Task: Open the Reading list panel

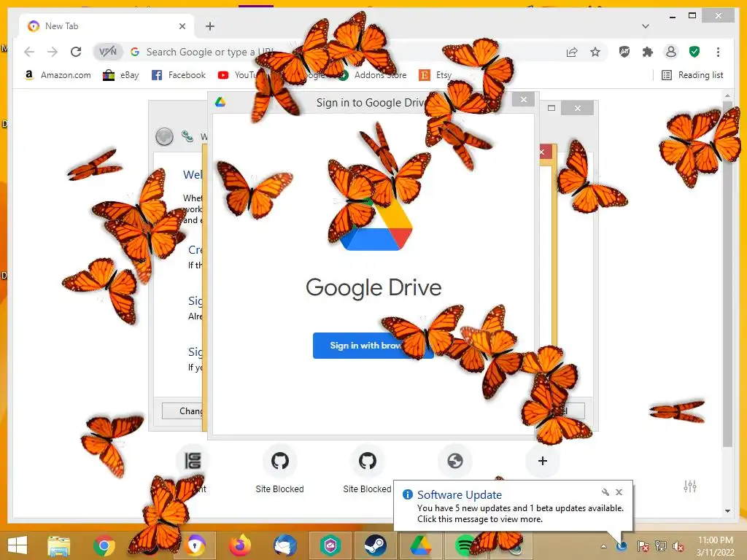Action: [x=693, y=75]
